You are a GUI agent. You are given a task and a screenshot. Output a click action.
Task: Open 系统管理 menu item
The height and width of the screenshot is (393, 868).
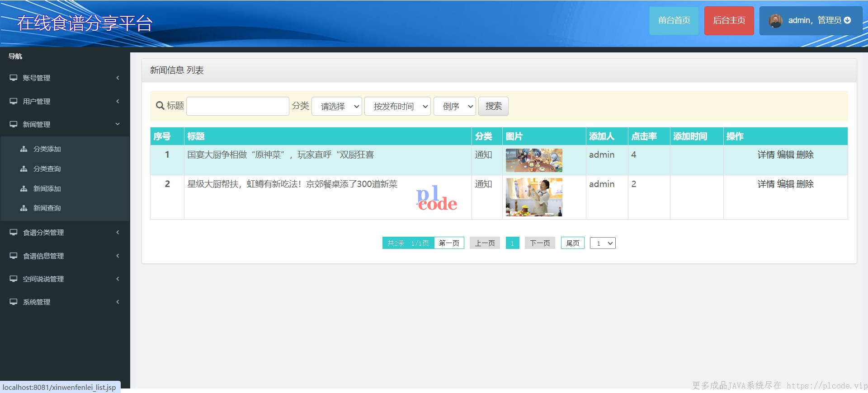point(65,302)
